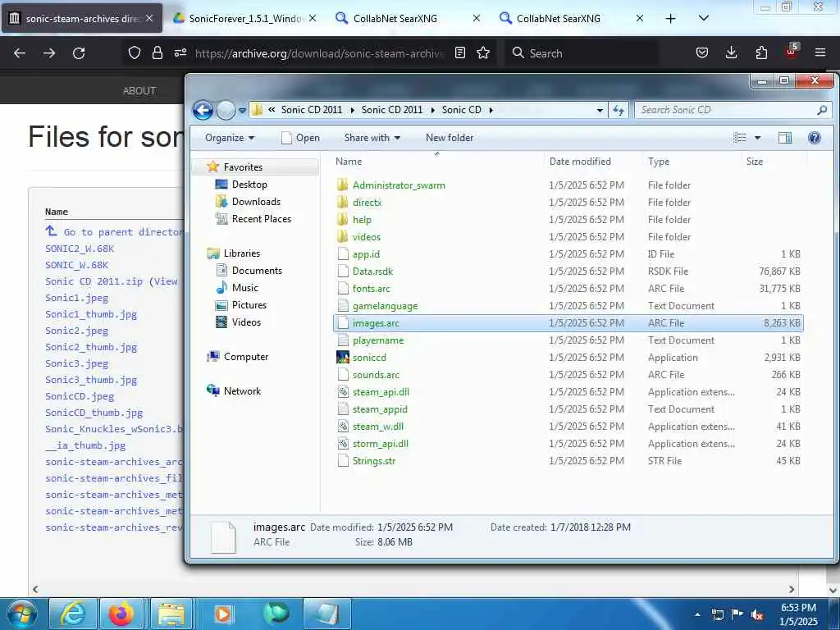Sort by Date modified column
840x630 pixels.
(x=580, y=162)
